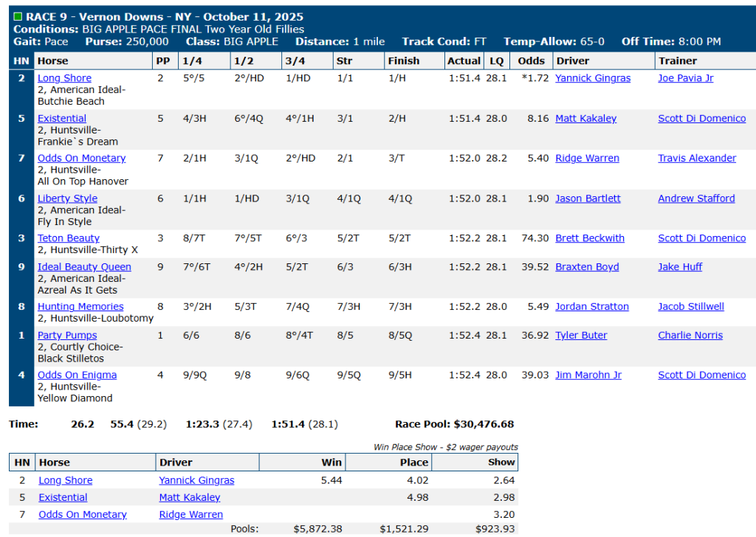Open the Teton Beauty horse link
The height and width of the screenshot is (537, 756).
(68, 238)
